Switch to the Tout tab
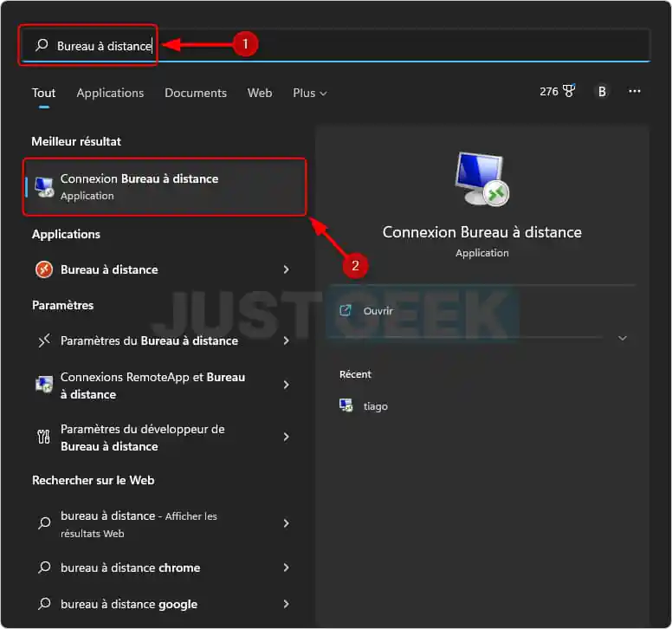672x629 pixels. point(43,93)
